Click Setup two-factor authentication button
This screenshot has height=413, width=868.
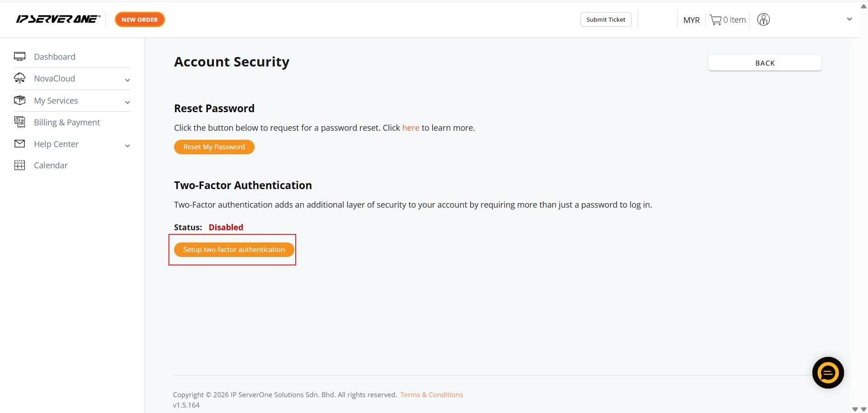point(234,250)
